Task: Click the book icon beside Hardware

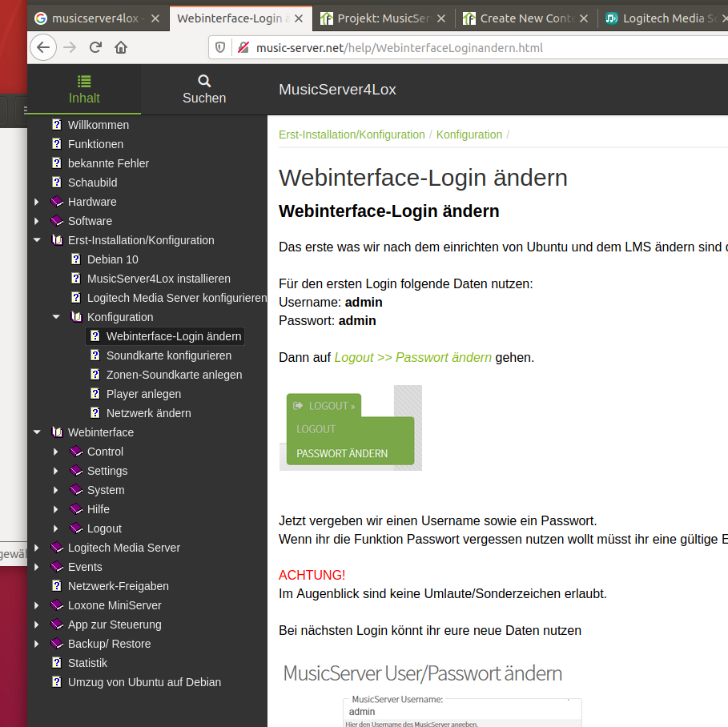Action: point(57,202)
